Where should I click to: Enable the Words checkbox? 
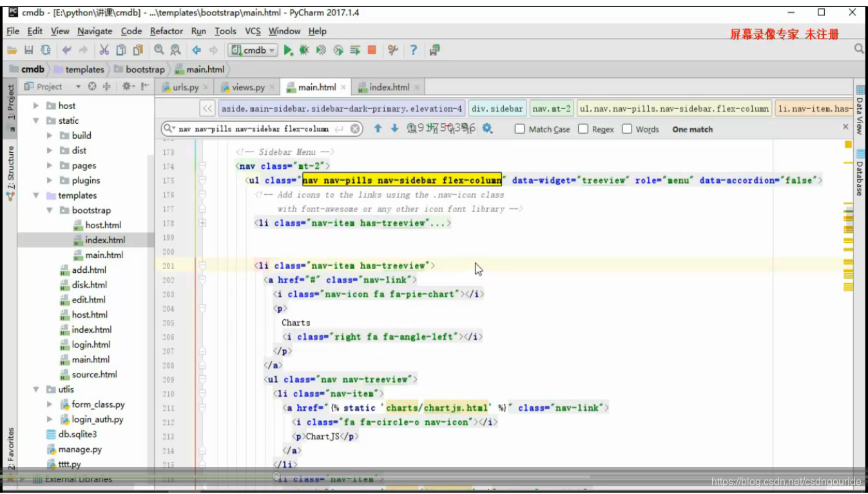[627, 129]
